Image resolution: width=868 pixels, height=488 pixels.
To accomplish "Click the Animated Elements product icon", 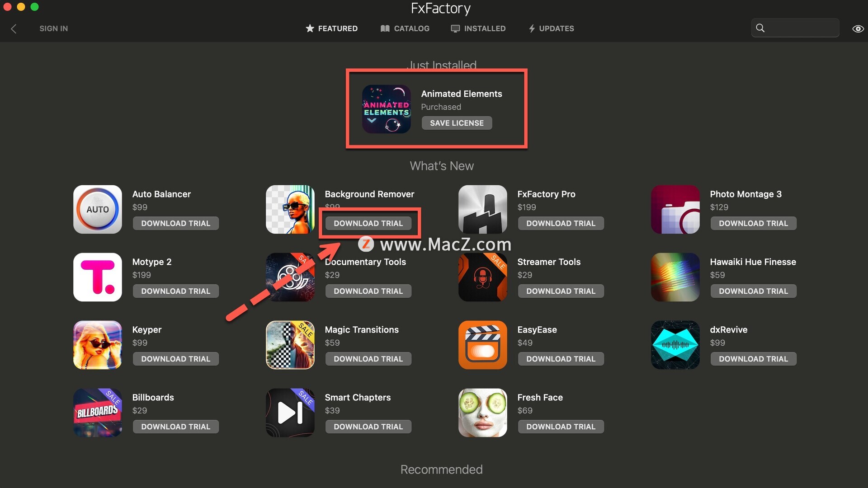I will pos(387,109).
